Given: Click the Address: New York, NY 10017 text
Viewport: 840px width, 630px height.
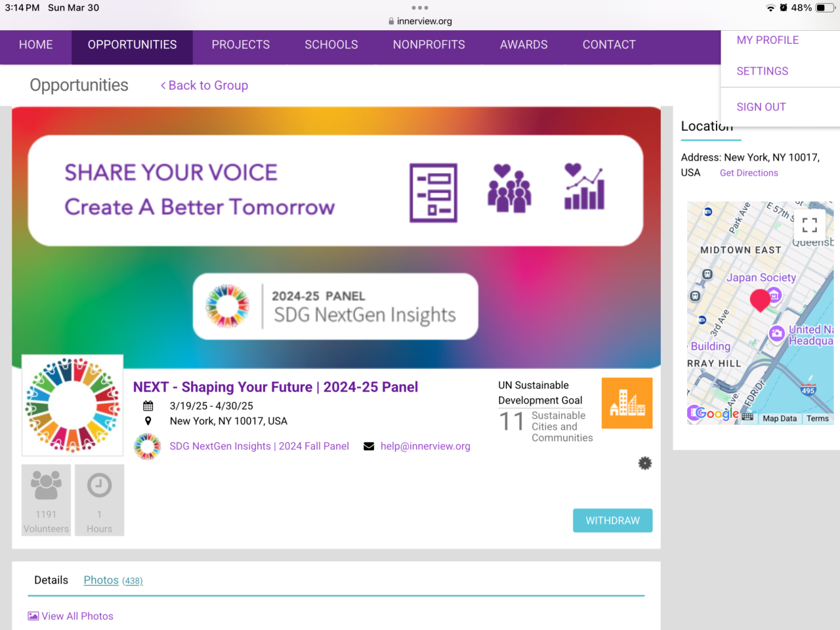Looking at the screenshot, I should pos(751,165).
